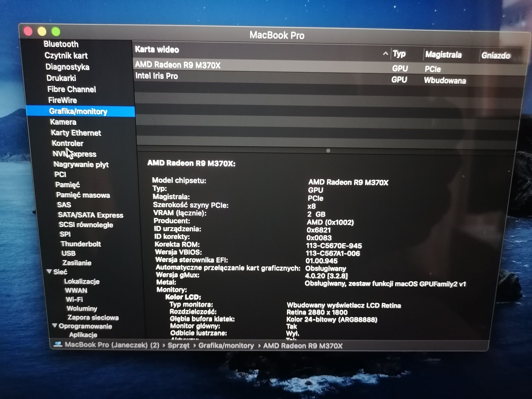Select Bluetooth in the sidebar
This screenshot has width=532, height=399.
[x=61, y=44]
